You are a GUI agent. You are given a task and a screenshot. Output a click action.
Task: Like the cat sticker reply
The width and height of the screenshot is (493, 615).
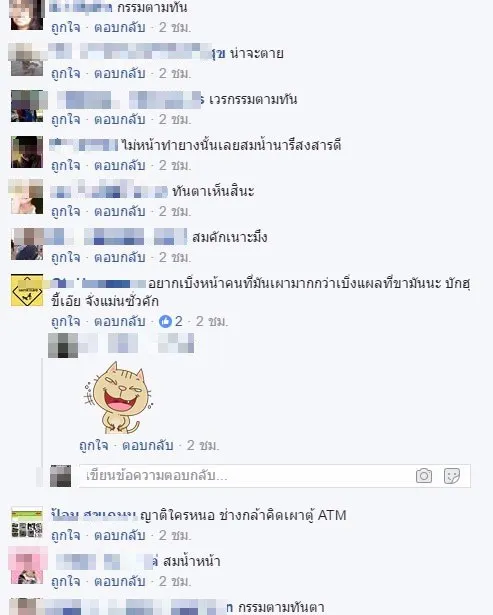click(93, 446)
